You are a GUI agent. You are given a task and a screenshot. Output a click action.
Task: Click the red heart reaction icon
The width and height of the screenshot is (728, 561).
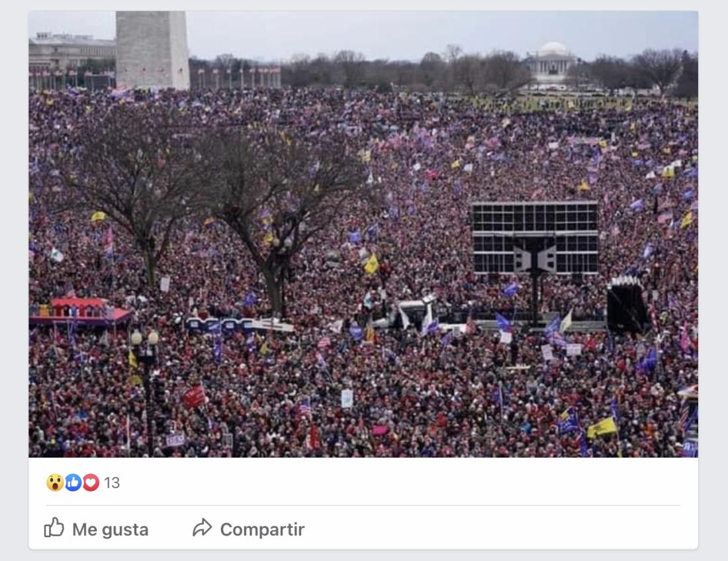[x=91, y=482]
